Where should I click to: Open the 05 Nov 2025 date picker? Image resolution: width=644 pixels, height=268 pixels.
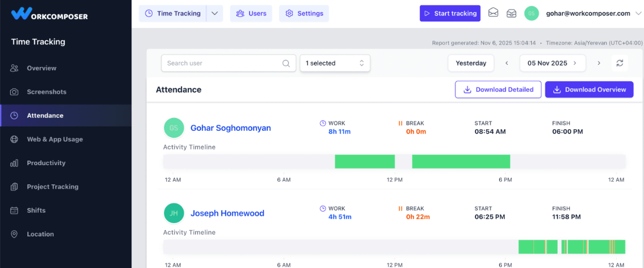[x=552, y=63]
